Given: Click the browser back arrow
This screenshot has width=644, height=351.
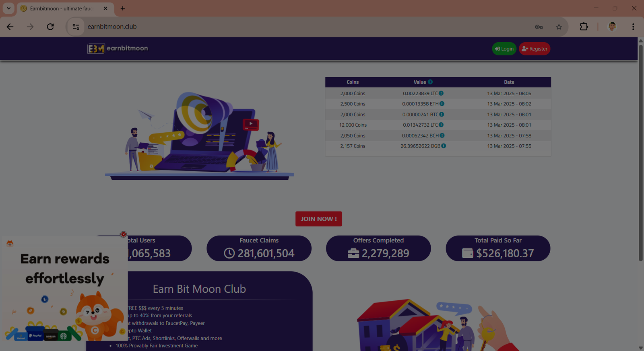Looking at the screenshot, I should click(10, 27).
